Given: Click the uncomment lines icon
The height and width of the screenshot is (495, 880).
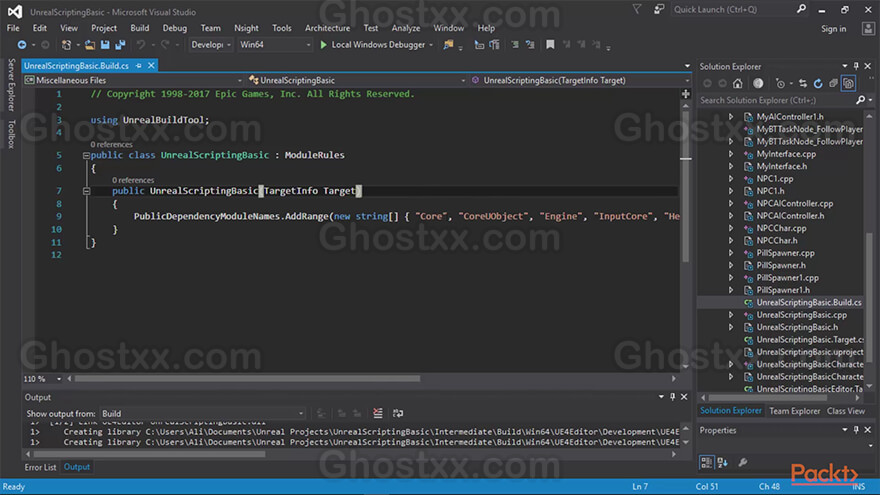Looking at the screenshot, I should pos(530,45).
